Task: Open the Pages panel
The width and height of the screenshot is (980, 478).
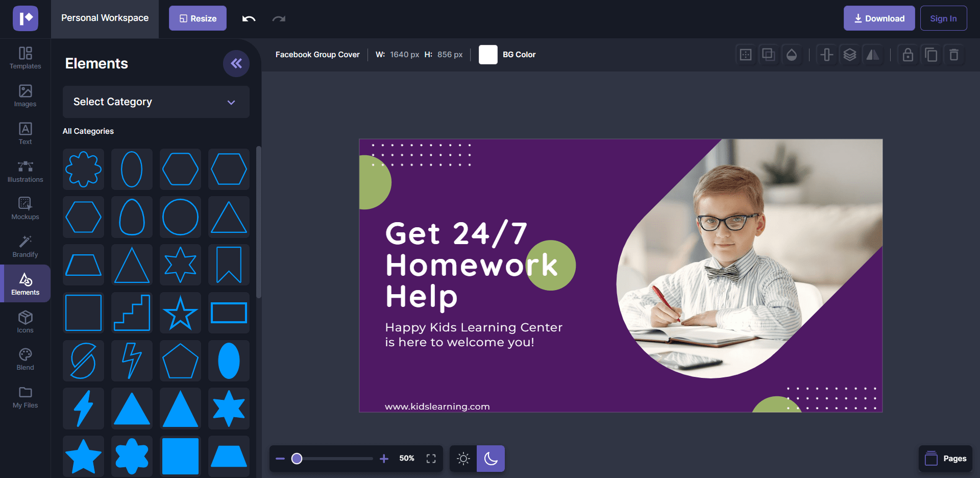Action: (x=945, y=459)
